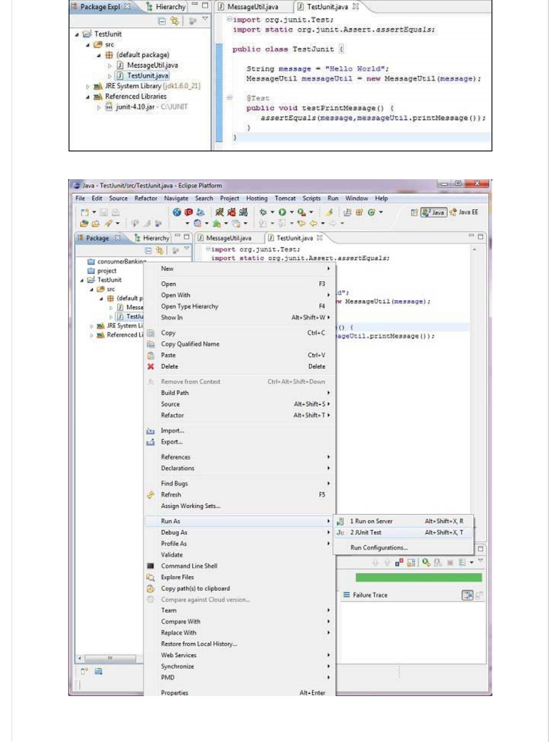Click the Command Line Shell black icon
Viewport: 560px width, 742px height.
[150, 566]
